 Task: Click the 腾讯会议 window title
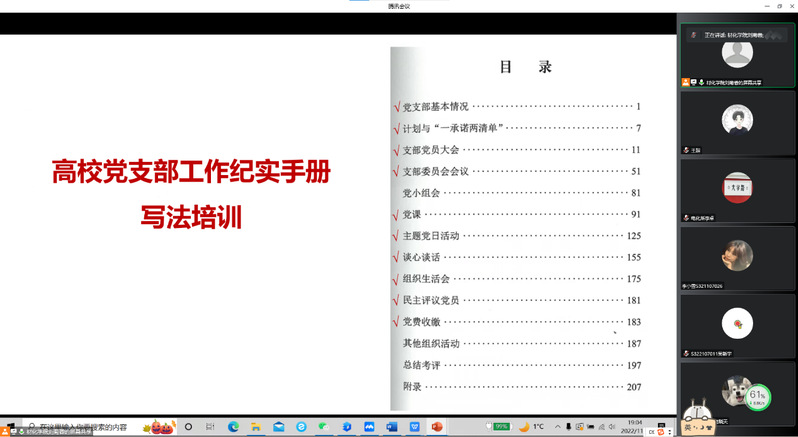click(399, 6)
